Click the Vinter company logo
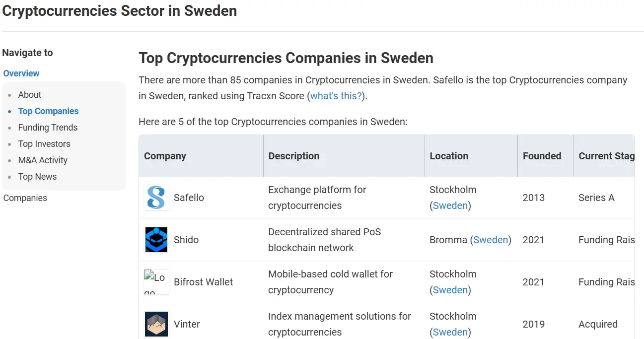This screenshot has width=644, height=339. tap(156, 324)
